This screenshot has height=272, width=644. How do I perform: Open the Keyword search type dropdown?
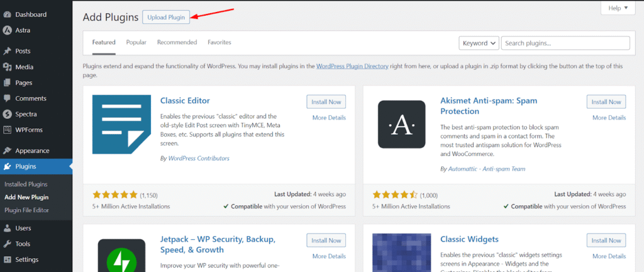(x=479, y=43)
